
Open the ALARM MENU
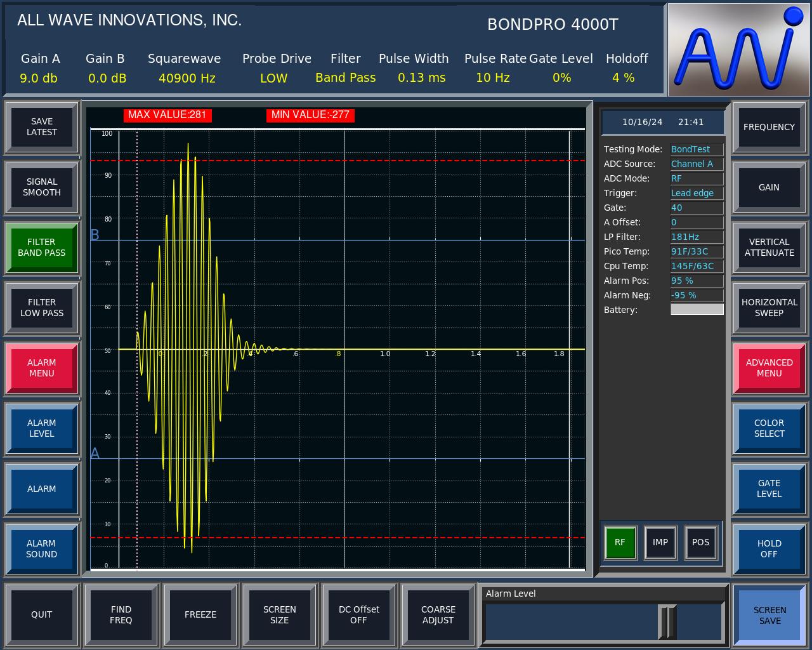point(42,368)
